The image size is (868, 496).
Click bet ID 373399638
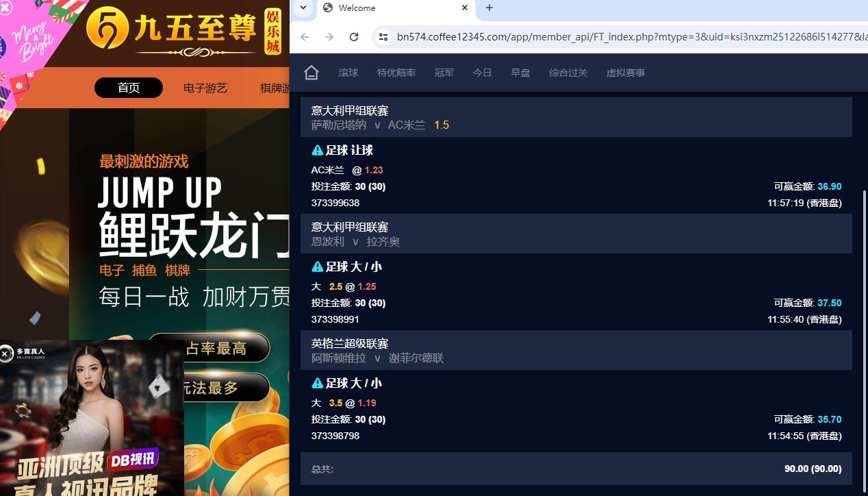pyautogui.click(x=335, y=203)
